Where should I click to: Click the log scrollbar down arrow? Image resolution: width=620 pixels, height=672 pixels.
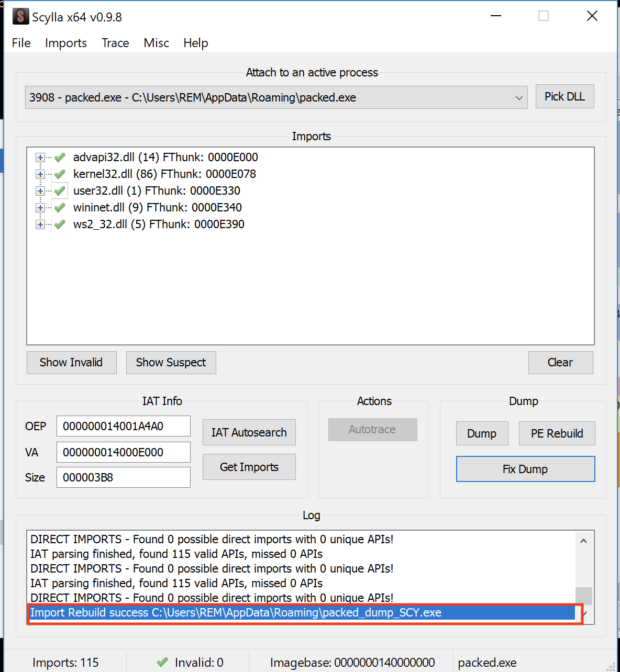point(584,613)
